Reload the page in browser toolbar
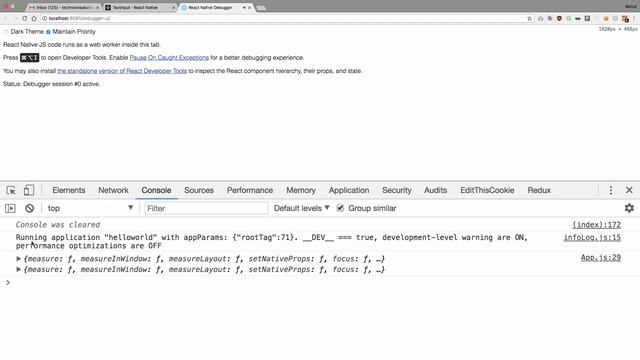 24,18
